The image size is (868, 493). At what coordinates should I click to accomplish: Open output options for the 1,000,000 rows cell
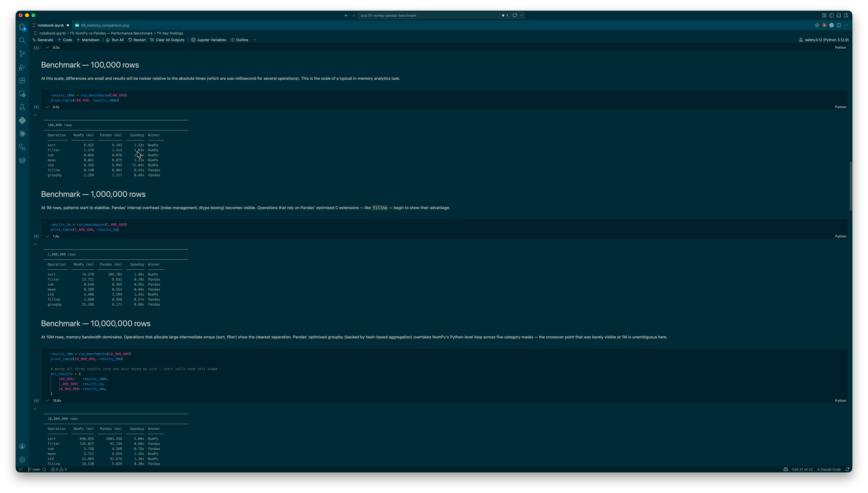[x=35, y=244]
